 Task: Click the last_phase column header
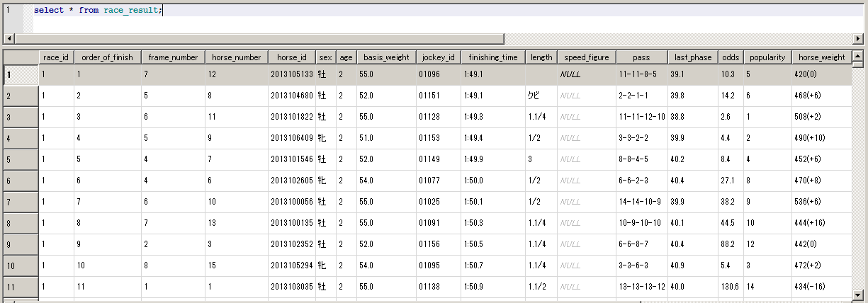click(693, 57)
